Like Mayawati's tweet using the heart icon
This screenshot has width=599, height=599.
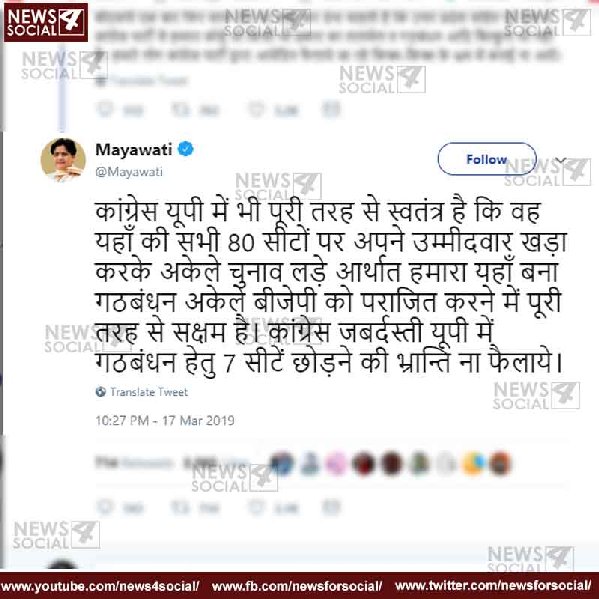click(x=255, y=507)
